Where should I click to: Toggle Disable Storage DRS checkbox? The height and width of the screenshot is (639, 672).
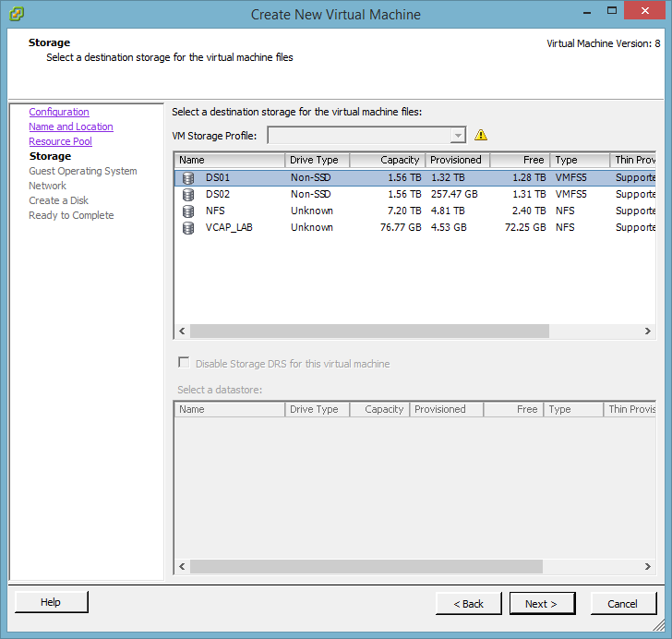184,364
